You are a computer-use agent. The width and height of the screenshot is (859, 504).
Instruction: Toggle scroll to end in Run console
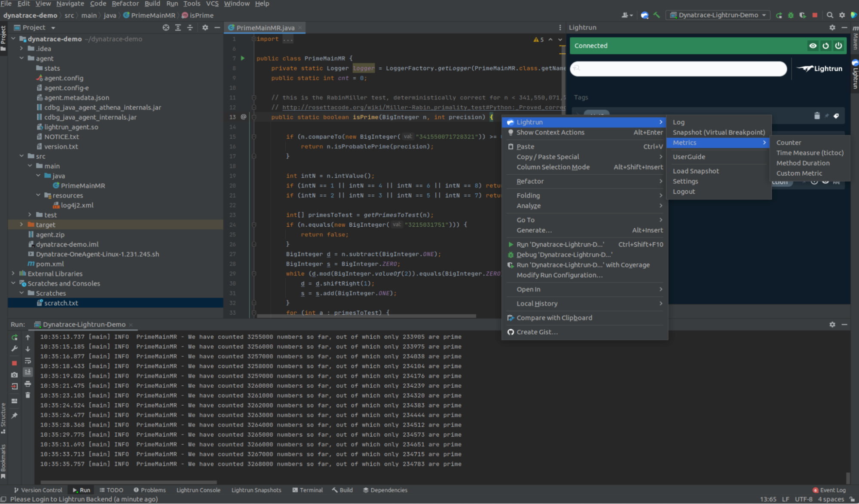click(28, 372)
